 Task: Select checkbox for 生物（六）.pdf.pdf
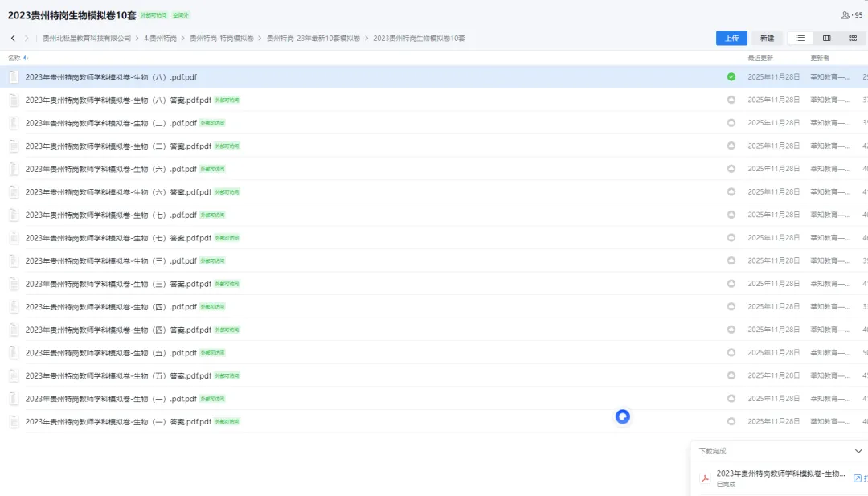pos(731,169)
